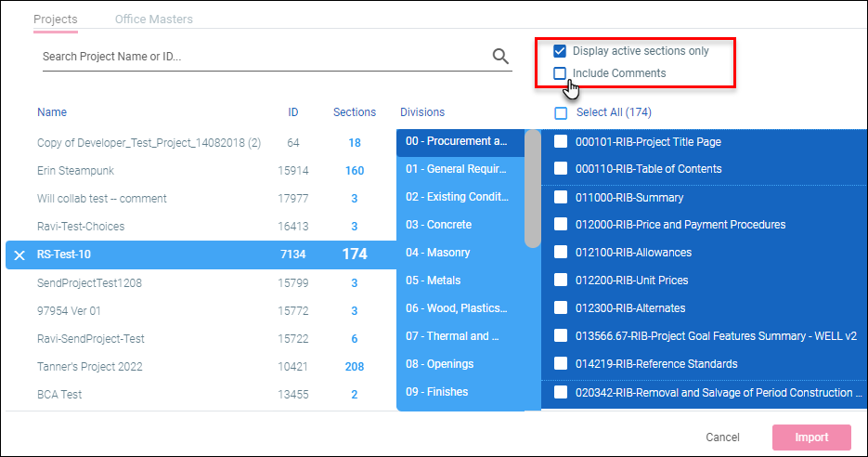Image resolution: width=868 pixels, height=457 pixels.
Task: Tick 014219-RIB-Reference Standards checkbox
Action: [x=561, y=363]
